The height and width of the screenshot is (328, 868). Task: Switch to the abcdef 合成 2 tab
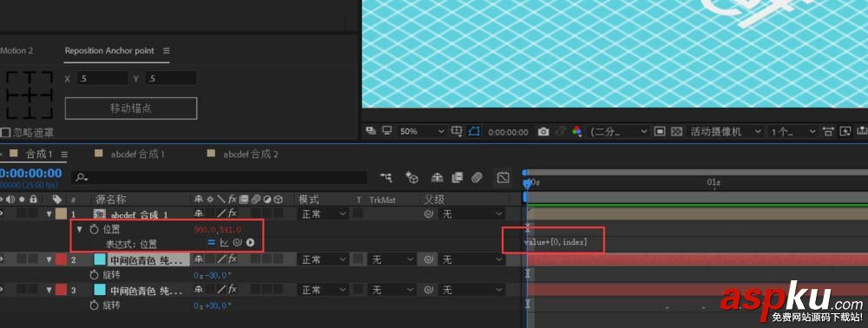[251, 154]
